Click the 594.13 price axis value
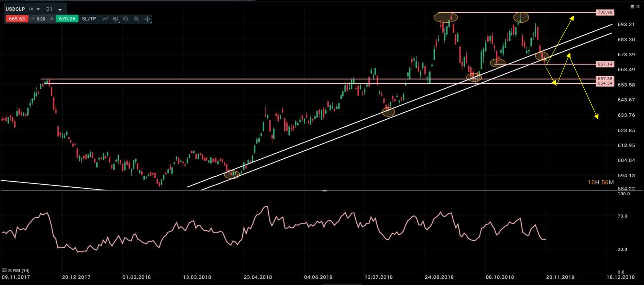The width and height of the screenshot is (644, 285). [626, 175]
